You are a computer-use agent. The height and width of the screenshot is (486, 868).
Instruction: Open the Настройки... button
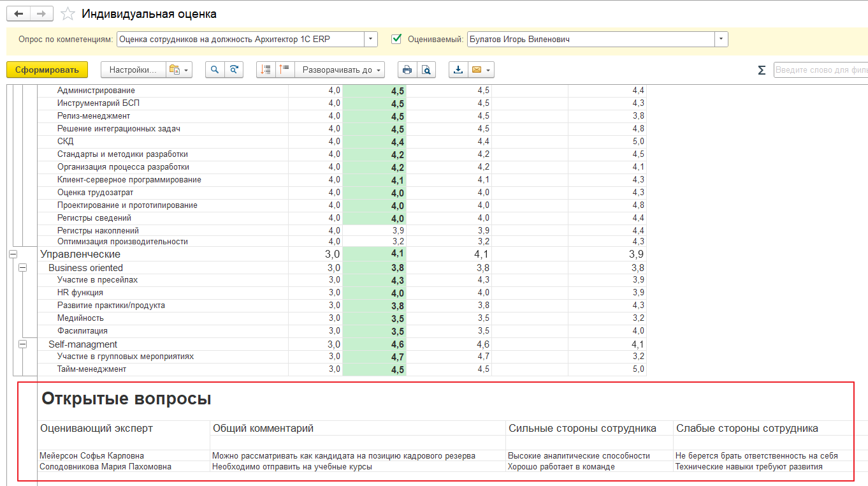pyautogui.click(x=133, y=70)
